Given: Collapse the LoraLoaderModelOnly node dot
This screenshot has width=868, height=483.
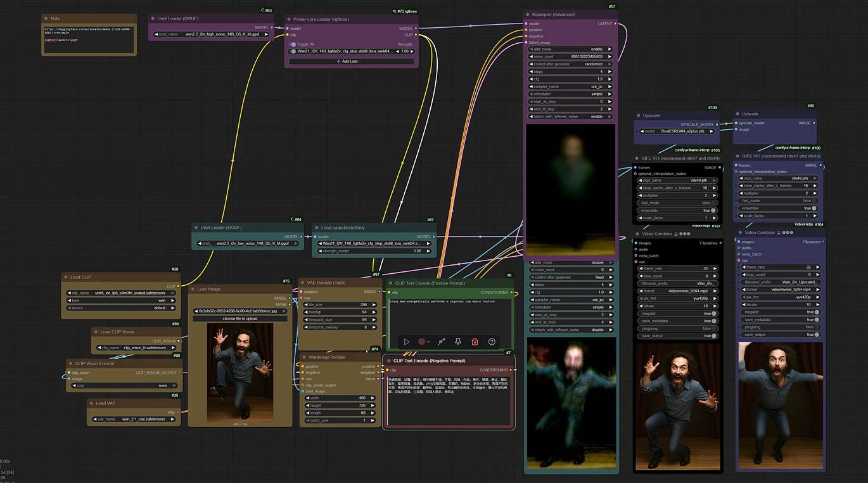Looking at the screenshot, I should coord(317,228).
